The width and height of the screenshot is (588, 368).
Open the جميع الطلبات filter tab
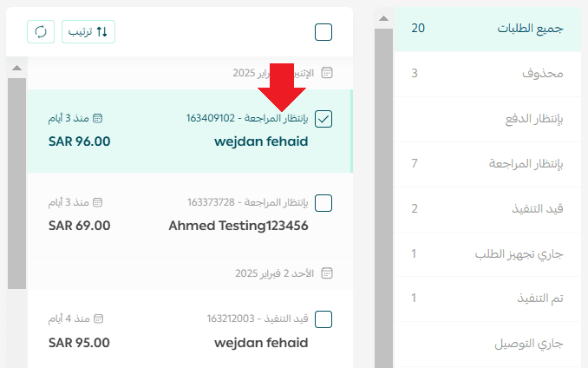[489, 29]
